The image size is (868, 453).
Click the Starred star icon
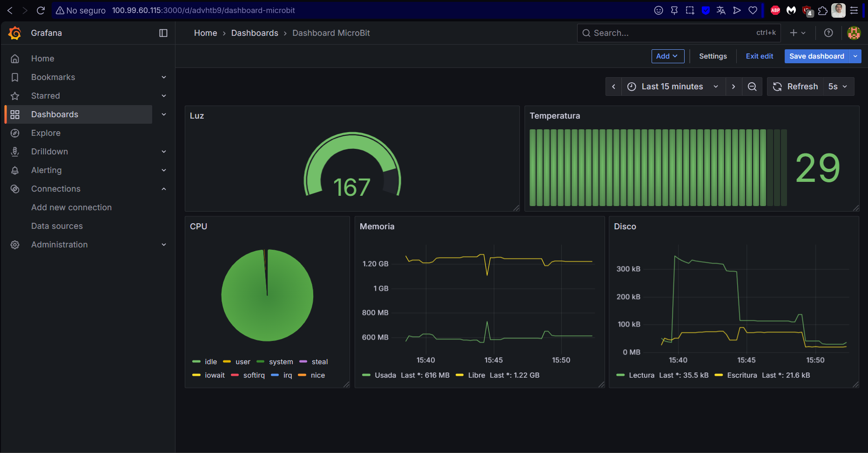point(15,96)
